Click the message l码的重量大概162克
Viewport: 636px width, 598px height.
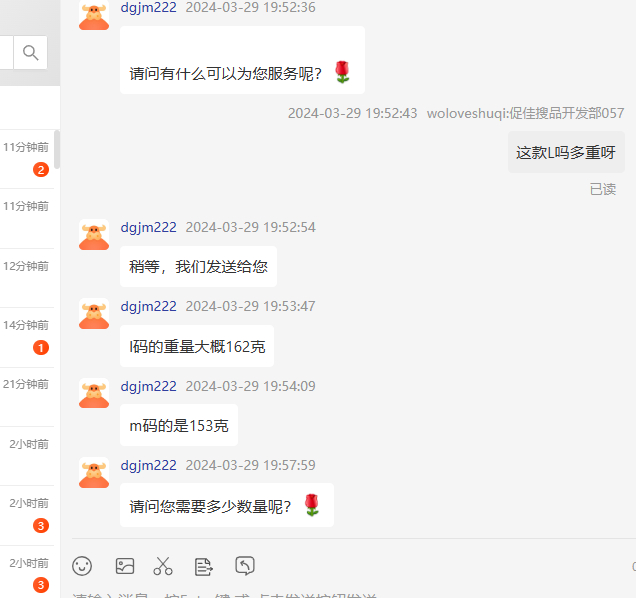(x=197, y=346)
